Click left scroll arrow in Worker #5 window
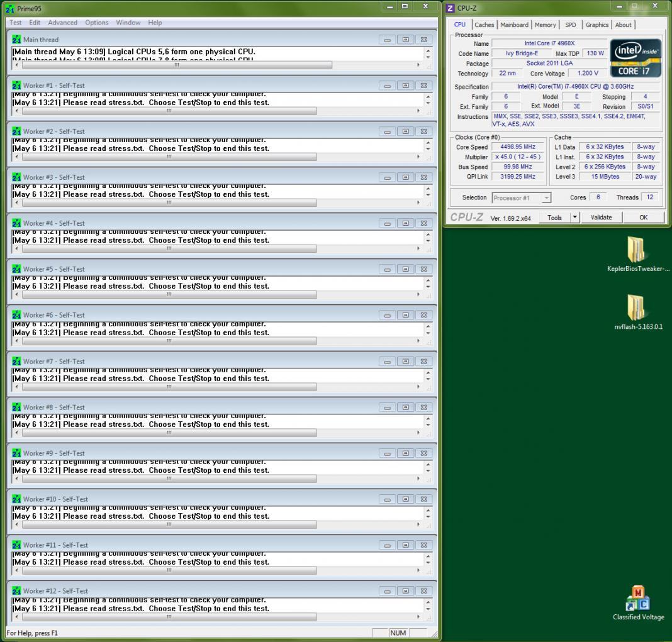This screenshot has height=642, width=672. pyautogui.click(x=17, y=295)
